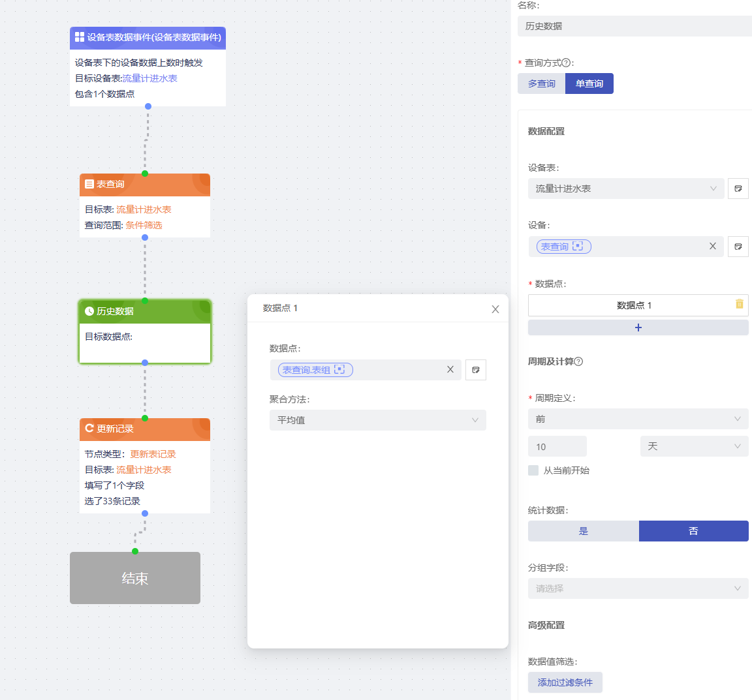The image size is (752, 700).
Task: Open the time unit dropdown showing 天
Action: pyautogui.click(x=693, y=446)
